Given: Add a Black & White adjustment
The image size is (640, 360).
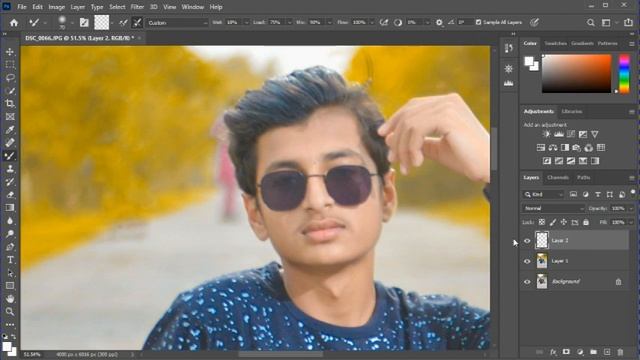Looking at the screenshot, I should click(565, 148).
